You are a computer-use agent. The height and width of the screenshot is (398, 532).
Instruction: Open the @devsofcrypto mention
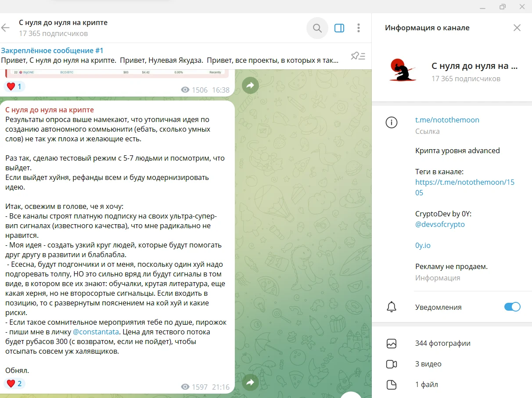click(x=440, y=224)
